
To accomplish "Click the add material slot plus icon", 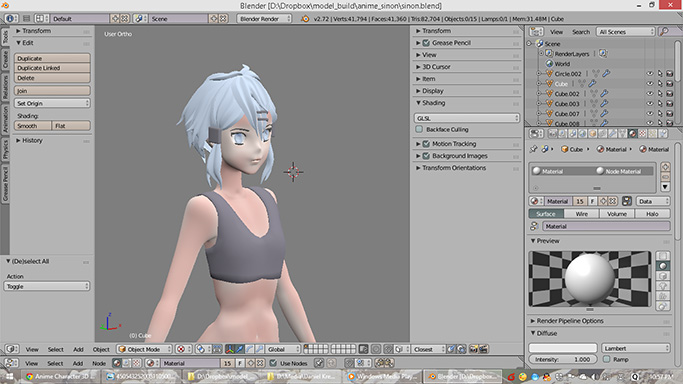I will tap(665, 167).
